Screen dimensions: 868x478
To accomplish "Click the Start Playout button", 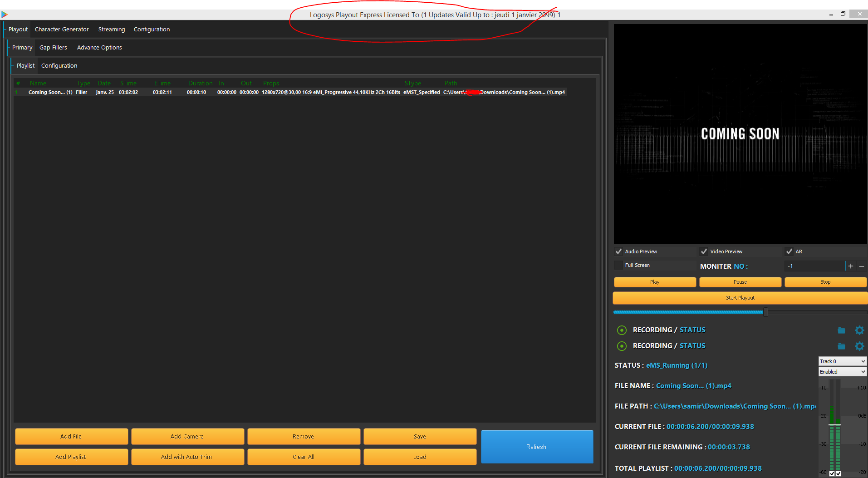I will click(740, 298).
